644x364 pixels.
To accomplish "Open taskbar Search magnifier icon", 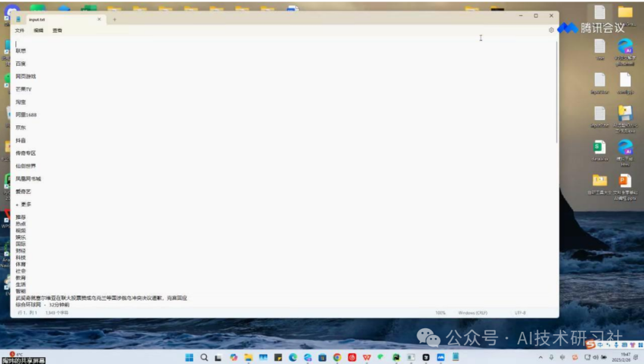I will pos(204,357).
